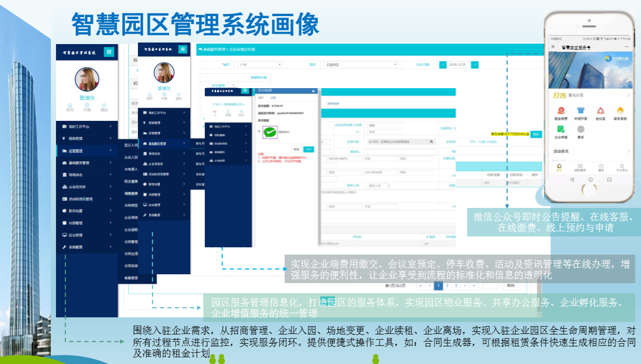
Task: Tap the 更多 (more) icon on phone
Action: (x=580, y=130)
